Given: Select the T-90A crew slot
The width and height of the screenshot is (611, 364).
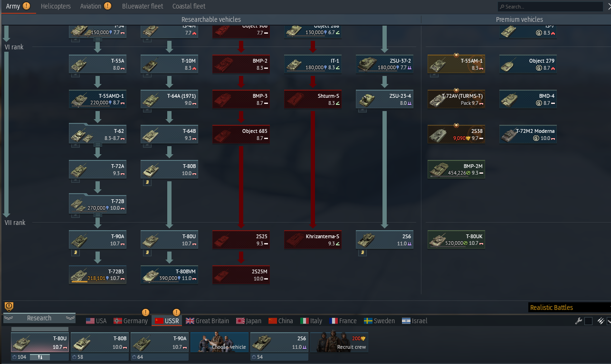Looking at the screenshot, I should pos(159,342).
